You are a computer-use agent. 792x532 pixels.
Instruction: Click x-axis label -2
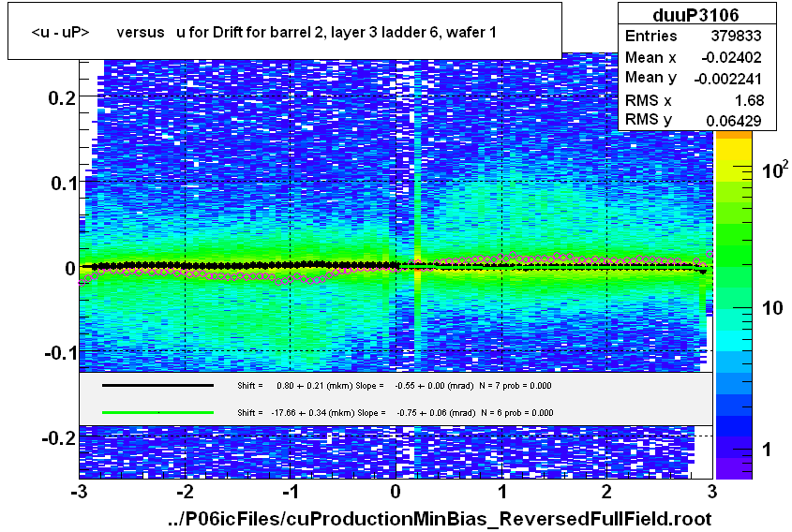coord(186,492)
